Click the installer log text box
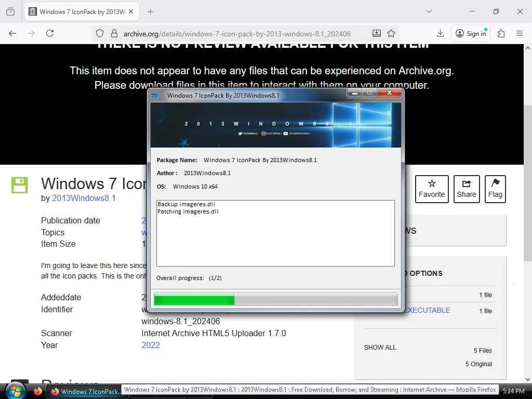 275,233
